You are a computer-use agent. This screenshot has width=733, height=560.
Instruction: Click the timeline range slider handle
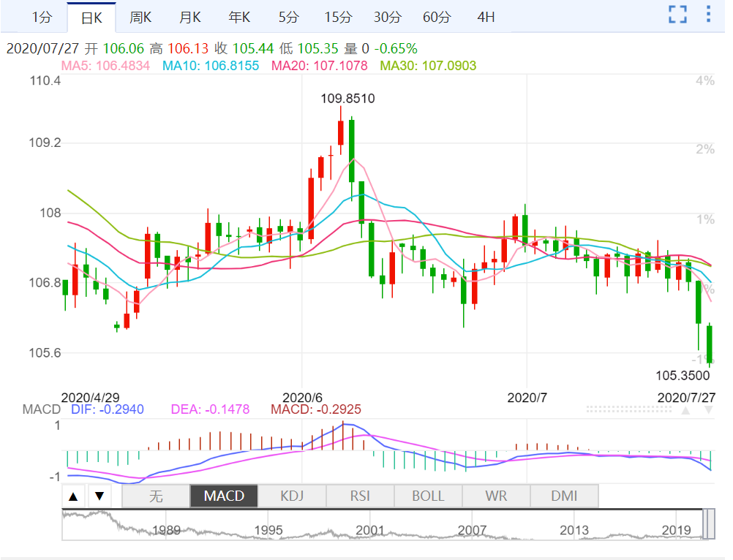[709, 524]
